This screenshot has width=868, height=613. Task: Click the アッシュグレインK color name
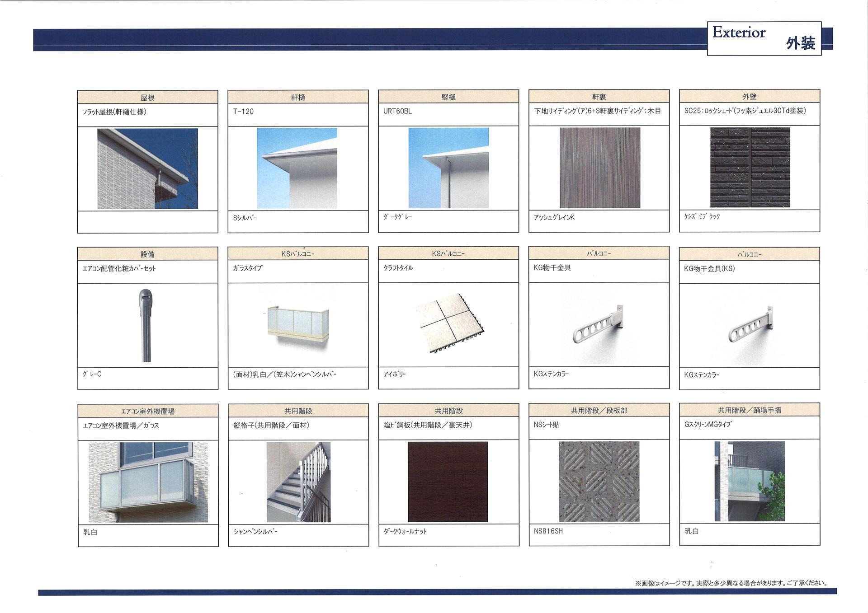point(554,217)
